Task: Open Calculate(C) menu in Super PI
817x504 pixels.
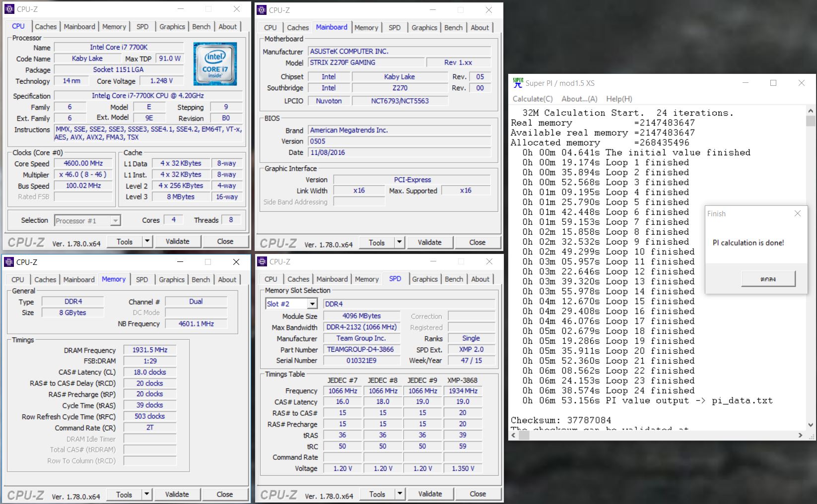Action: point(532,99)
